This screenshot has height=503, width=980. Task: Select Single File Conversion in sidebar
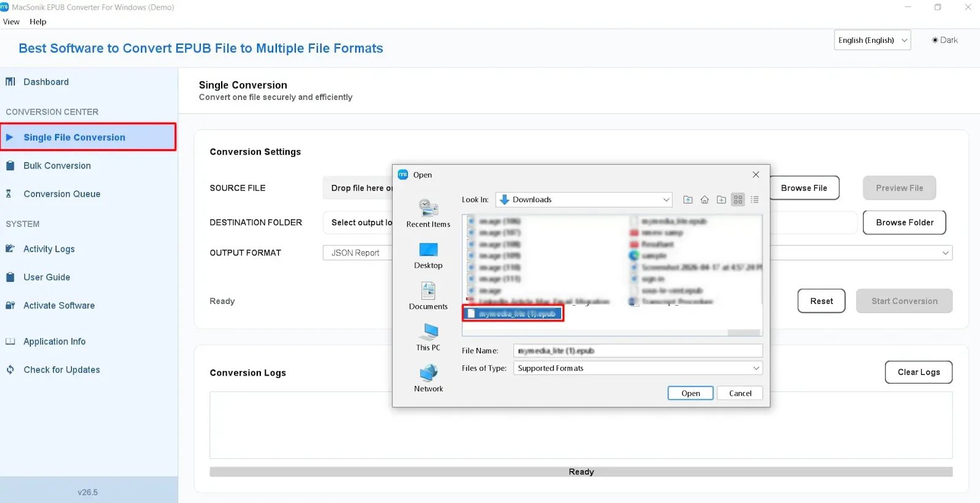[x=88, y=137]
